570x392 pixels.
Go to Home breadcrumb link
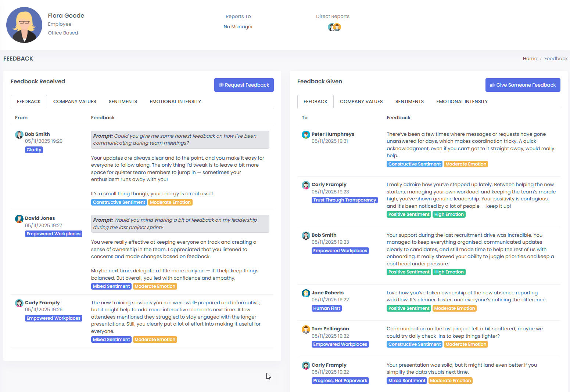click(x=530, y=59)
